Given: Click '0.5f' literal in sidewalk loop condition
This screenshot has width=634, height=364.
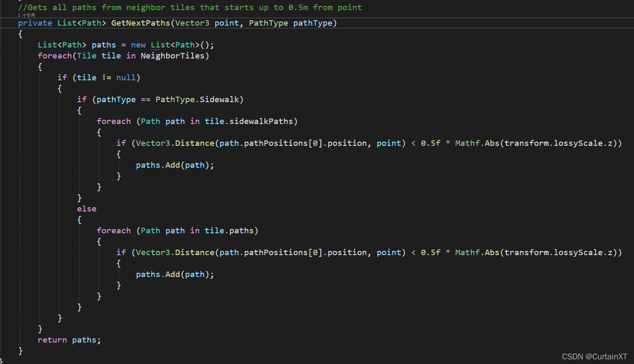Looking at the screenshot, I should point(431,143).
